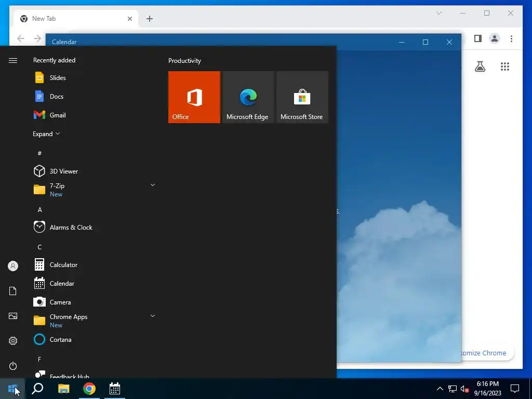Screen dimensions: 532x399
Task: Select the New Tab tab in Chrome
Action: pos(76,19)
